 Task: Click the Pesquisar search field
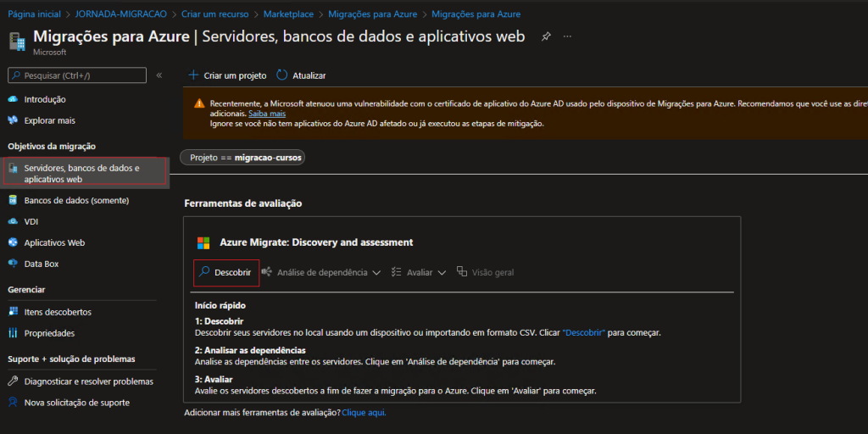pyautogui.click(x=76, y=75)
